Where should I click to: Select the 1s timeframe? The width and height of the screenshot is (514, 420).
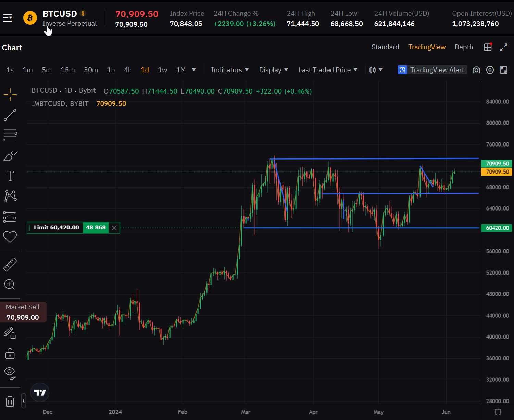pos(10,70)
